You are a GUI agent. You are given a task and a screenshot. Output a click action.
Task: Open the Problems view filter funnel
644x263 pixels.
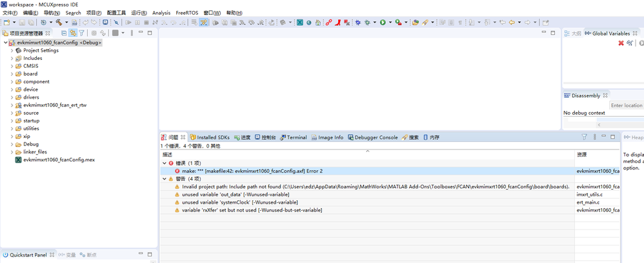[585, 137]
